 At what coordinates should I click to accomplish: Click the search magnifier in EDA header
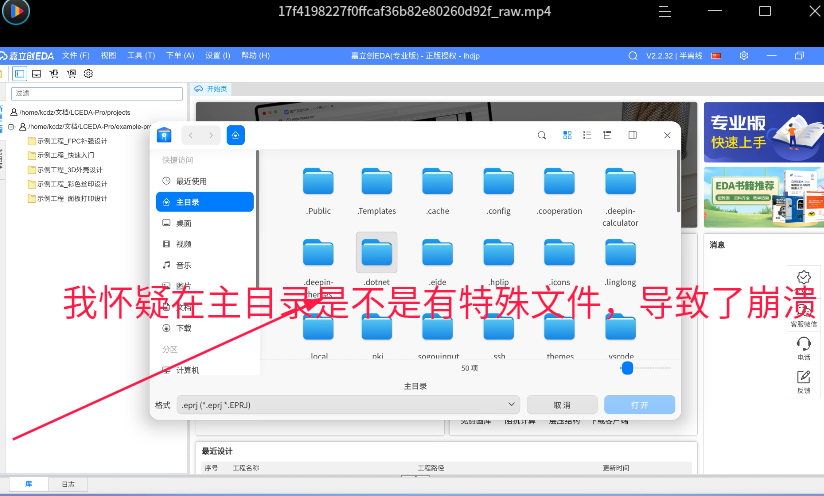point(633,56)
